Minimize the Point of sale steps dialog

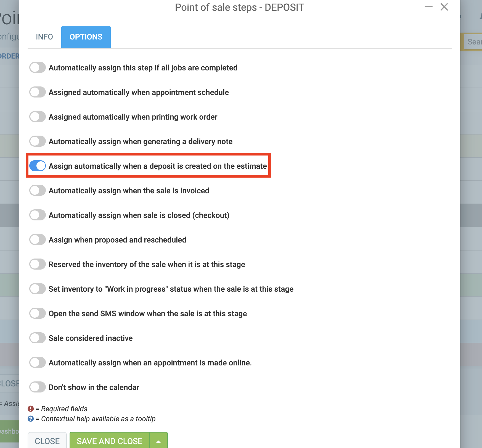pyautogui.click(x=428, y=7)
